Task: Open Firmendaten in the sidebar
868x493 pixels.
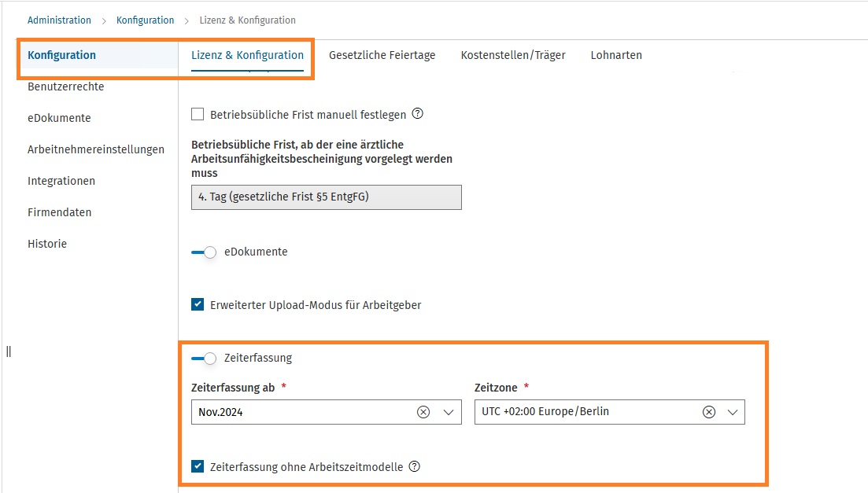Action: [x=60, y=212]
